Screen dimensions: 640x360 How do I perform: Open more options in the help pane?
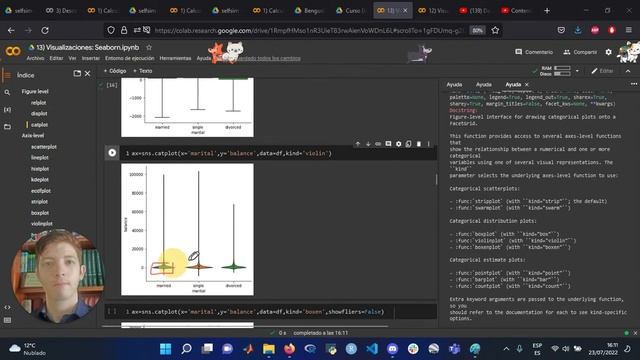(633, 84)
